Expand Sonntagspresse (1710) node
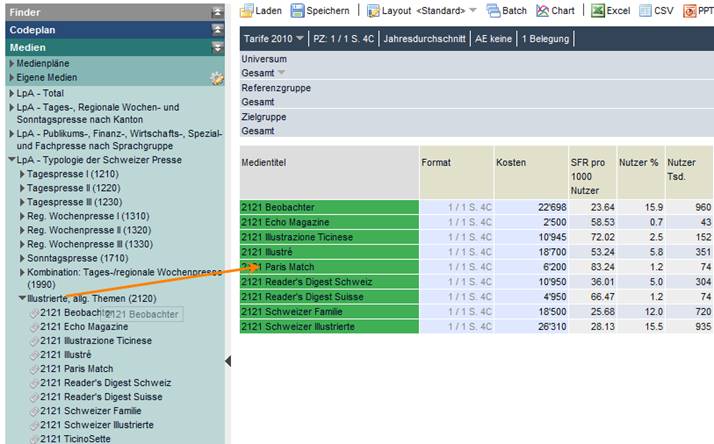714x444 pixels. (22, 258)
